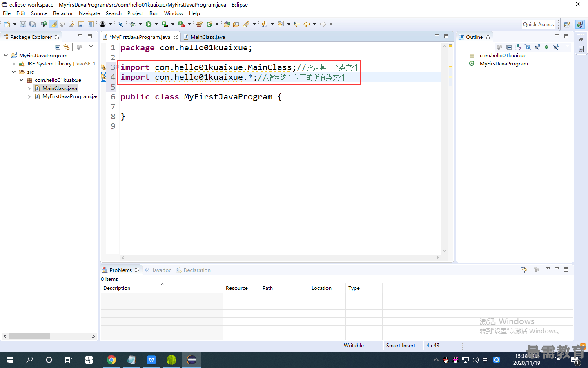This screenshot has height=368, width=588.
Task: Toggle Hide Static Members in Outline
Action: tap(537, 47)
